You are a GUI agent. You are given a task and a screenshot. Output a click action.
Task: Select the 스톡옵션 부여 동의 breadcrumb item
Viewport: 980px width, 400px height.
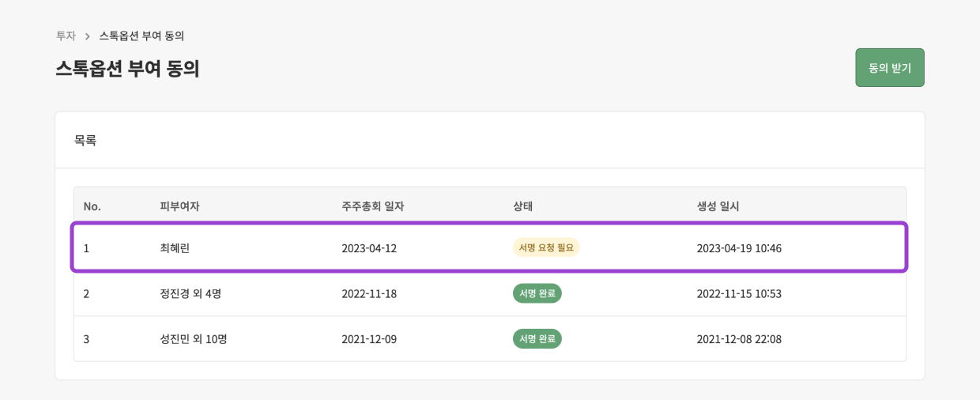click(x=141, y=36)
